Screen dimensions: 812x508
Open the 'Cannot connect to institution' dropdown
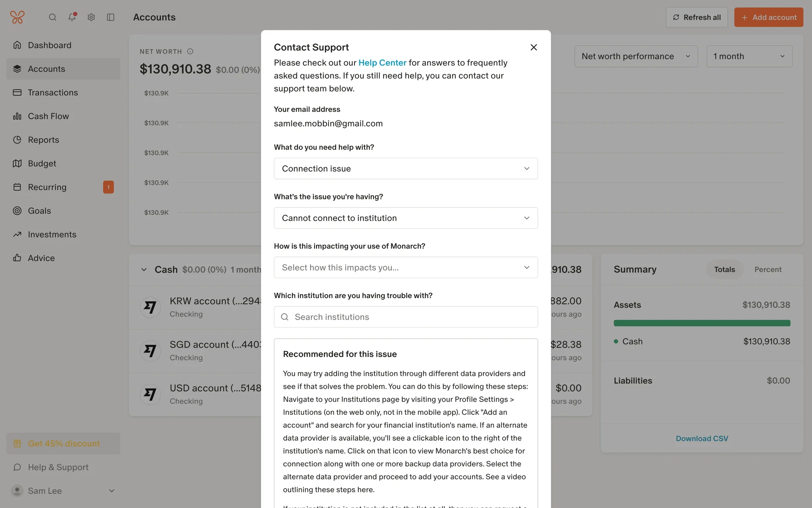coord(406,218)
